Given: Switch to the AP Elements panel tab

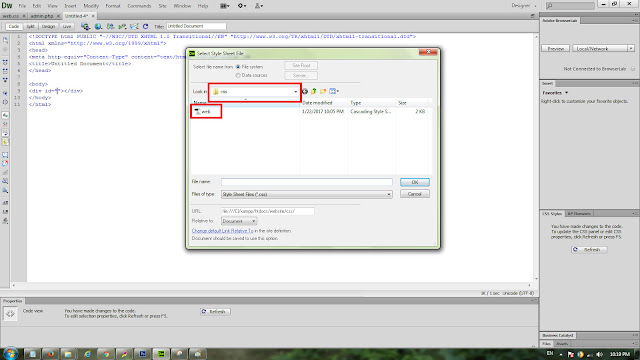Looking at the screenshot, I should point(579,214).
